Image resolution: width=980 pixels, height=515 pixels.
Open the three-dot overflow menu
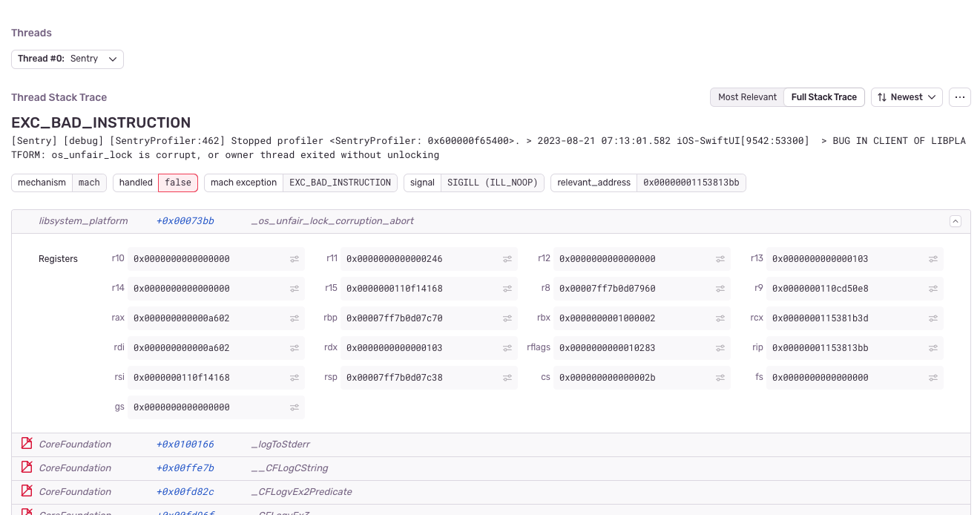960,96
